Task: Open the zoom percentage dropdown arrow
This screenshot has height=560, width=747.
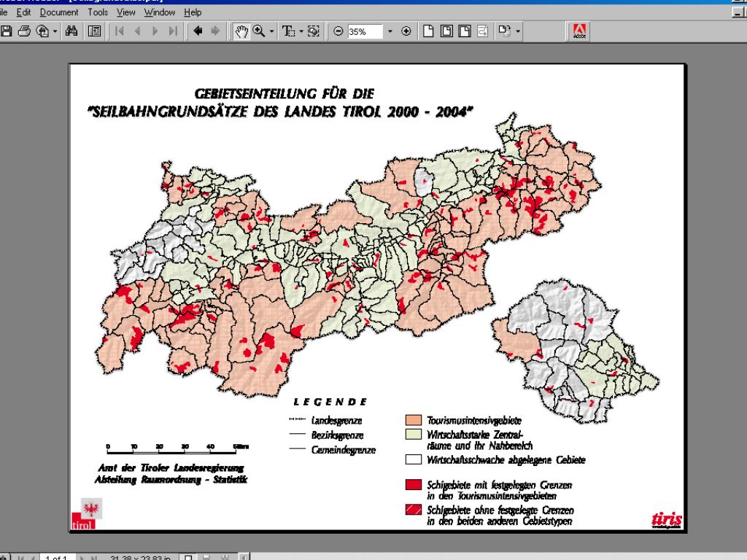Action: (390, 32)
